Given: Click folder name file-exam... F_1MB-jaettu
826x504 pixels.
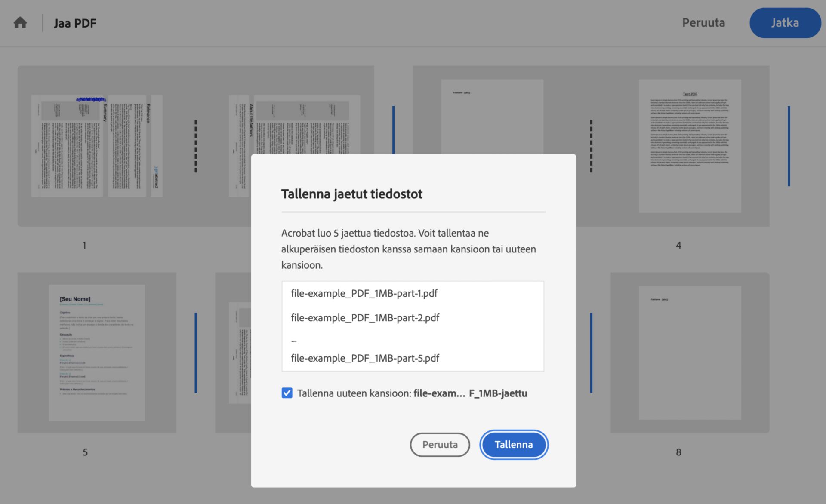Looking at the screenshot, I should point(470,393).
